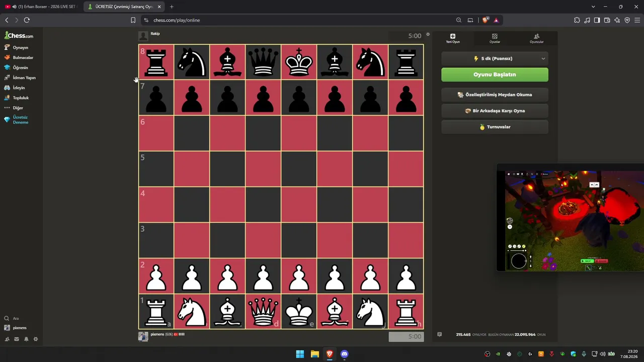Bookmark this page

pos(133,20)
